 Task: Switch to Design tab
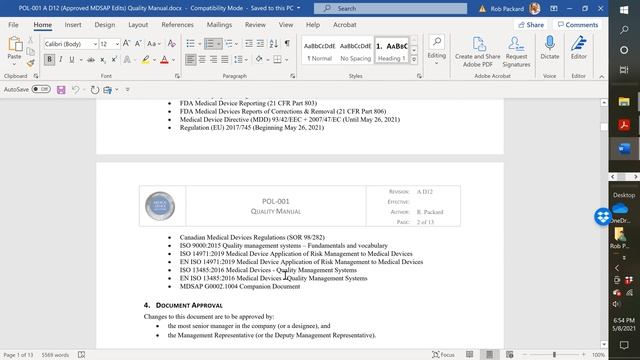coord(105,25)
